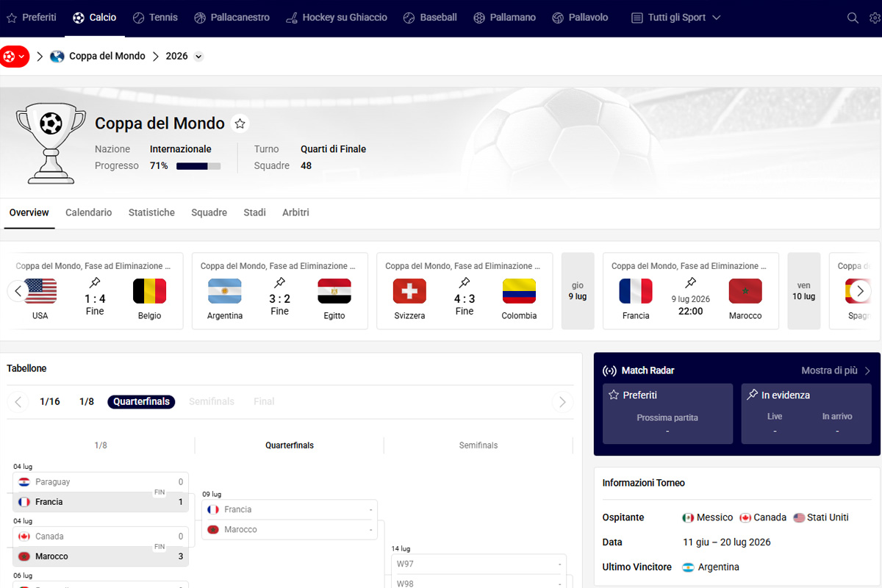Click the trophy tournament logo
The height and width of the screenshot is (588, 882).
coord(51,143)
